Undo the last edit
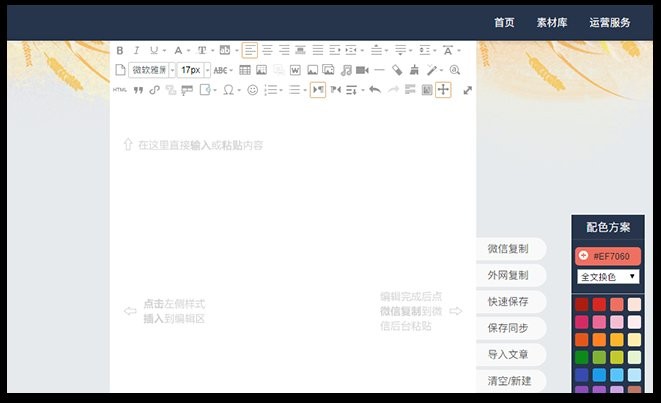This screenshot has width=661, height=403. (x=375, y=90)
